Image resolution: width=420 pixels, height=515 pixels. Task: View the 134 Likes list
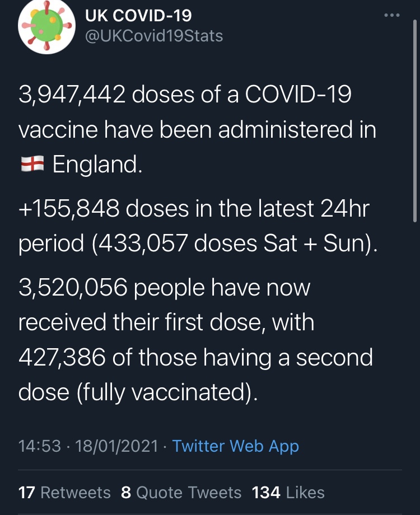288,493
